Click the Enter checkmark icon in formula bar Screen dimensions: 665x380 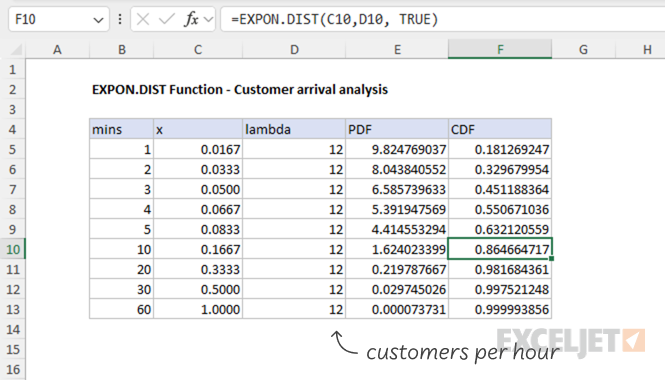click(x=167, y=20)
